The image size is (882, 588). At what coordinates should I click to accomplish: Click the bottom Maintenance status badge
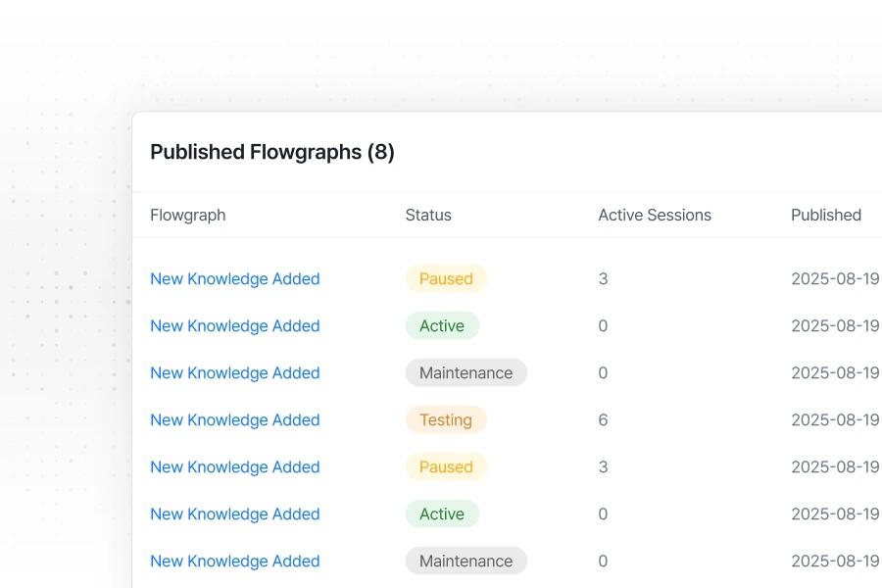pyautogui.click(x=465, y=561)
